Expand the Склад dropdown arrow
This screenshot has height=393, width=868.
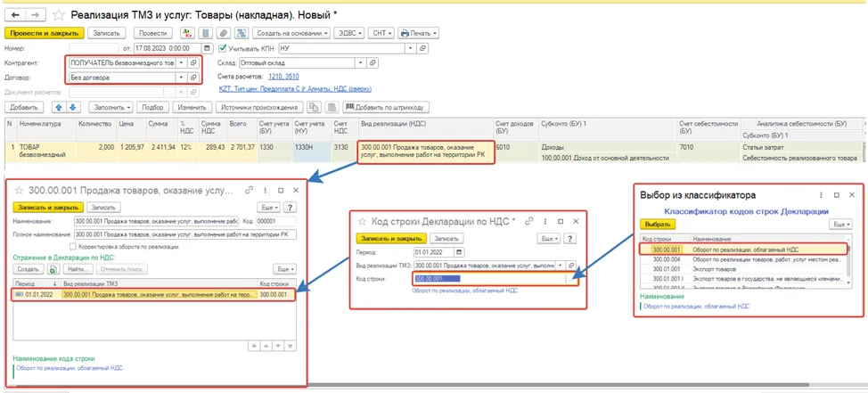coord(362,63)
